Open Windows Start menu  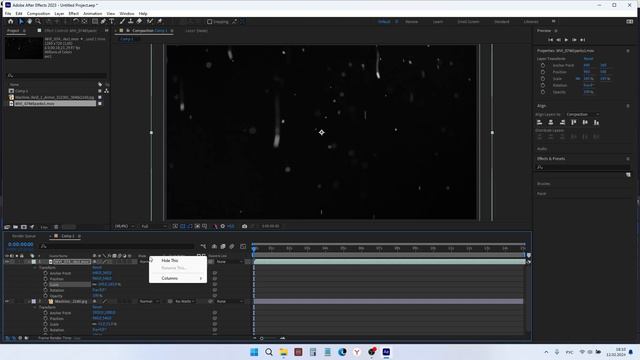click(x=254, y=352)
